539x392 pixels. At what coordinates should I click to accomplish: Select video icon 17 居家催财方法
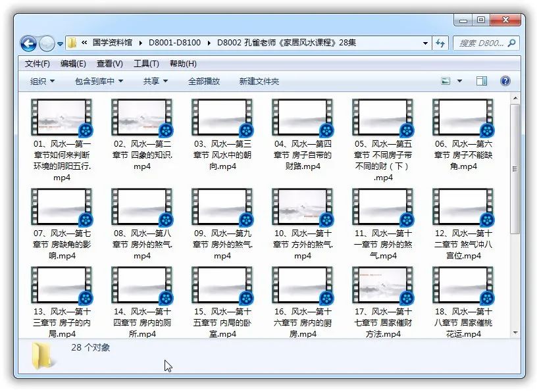click(x=383, y=285)
